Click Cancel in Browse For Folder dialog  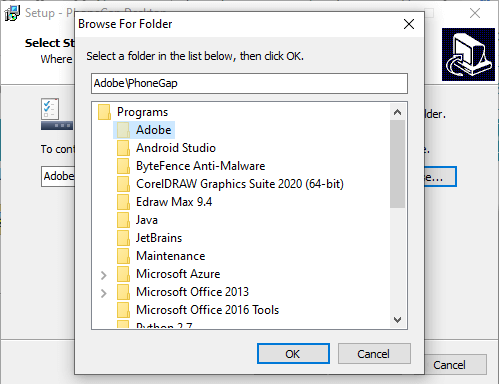click(374, 353)
